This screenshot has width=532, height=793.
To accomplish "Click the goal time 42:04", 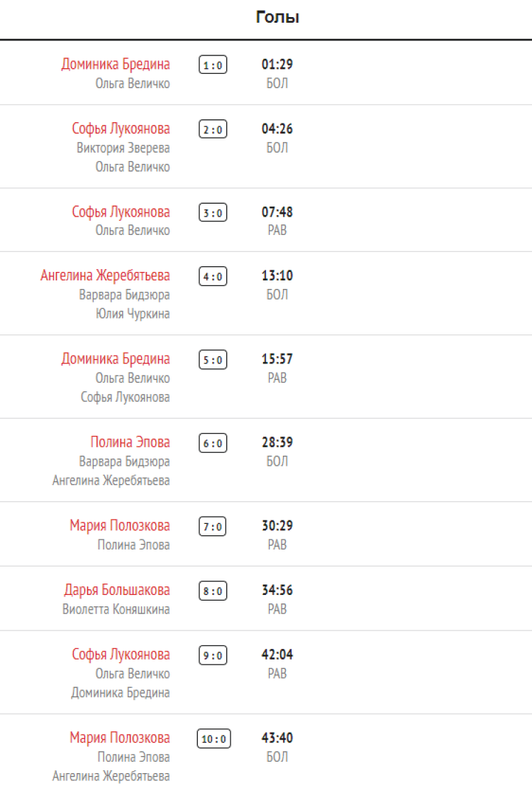I will (277, 655).
